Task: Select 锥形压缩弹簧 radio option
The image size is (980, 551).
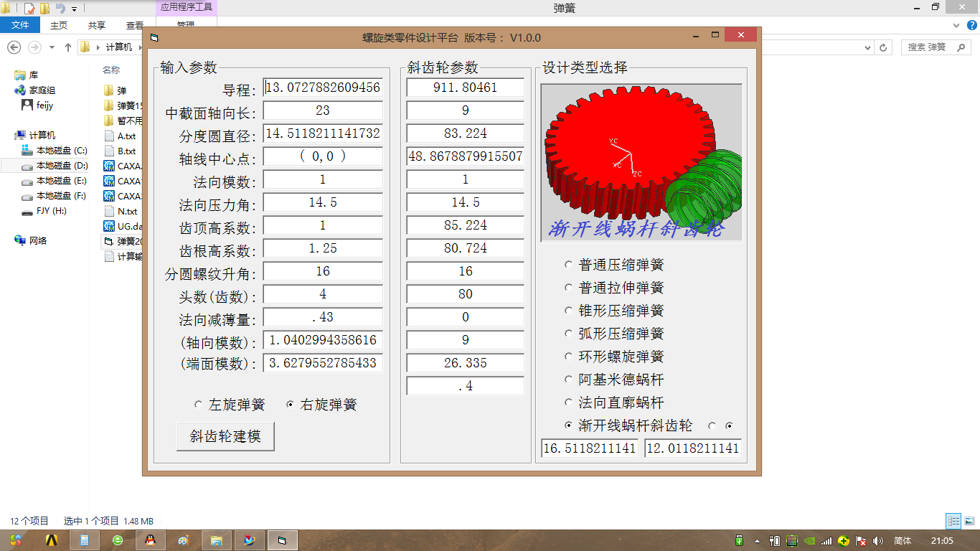Action: (615, 311)
